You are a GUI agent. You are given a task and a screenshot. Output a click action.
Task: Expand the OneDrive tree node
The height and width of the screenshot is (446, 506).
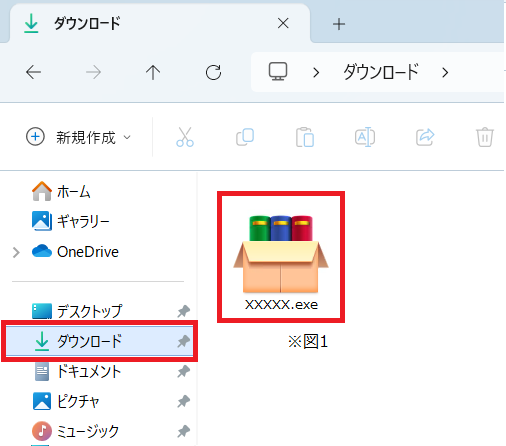click(x=16, y=252)
